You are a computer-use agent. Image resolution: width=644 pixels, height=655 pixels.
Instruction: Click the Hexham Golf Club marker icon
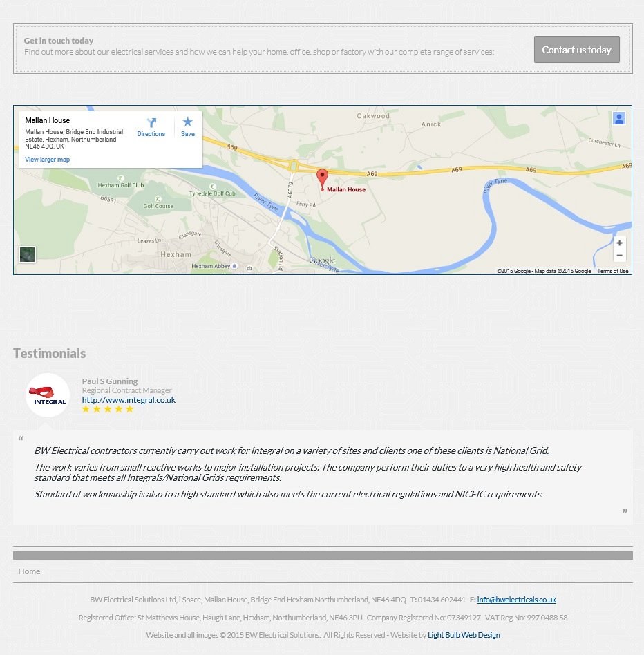pyautogui.click(x=121, y=178)
